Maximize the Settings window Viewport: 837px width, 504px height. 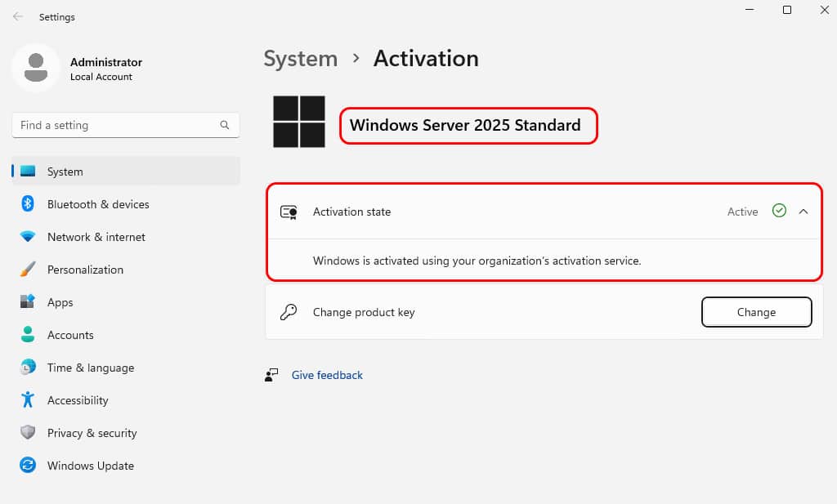(x=787, y=10)
